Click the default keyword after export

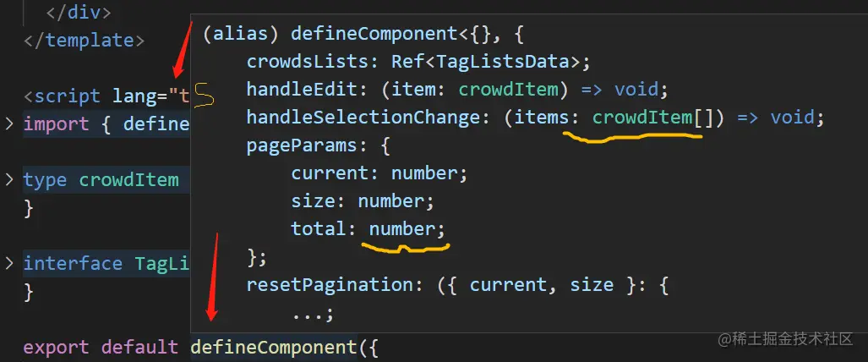[139, 347]
